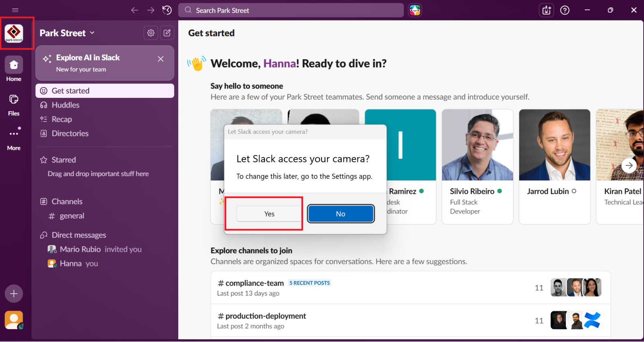Open the History clock icon
The height and width of the screenshot is (342, 644).
click(x=167, y=10)
